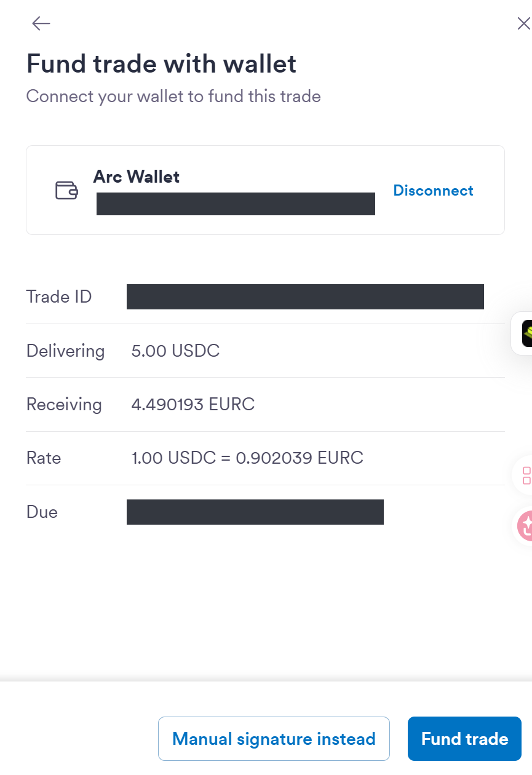Click the Fund trade button

coord(464,739)
